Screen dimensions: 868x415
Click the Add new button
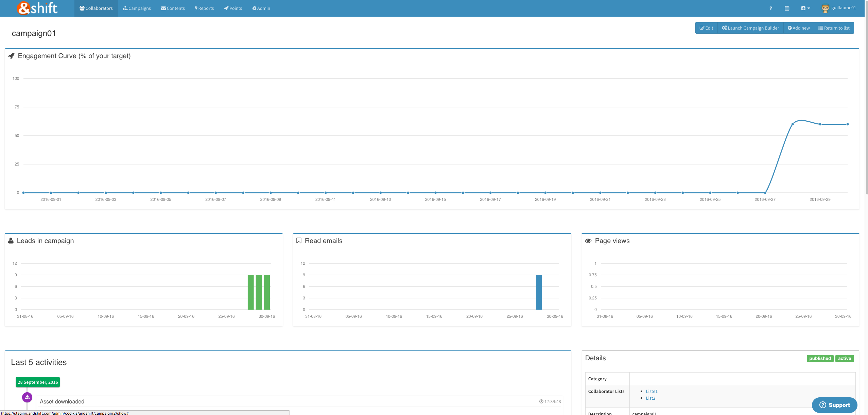[x=799, y=28]
